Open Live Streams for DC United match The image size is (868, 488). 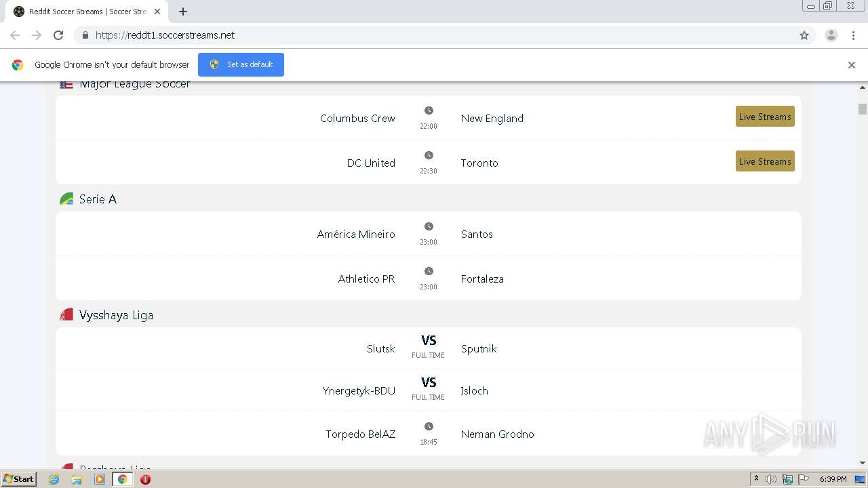pos(765,161)
